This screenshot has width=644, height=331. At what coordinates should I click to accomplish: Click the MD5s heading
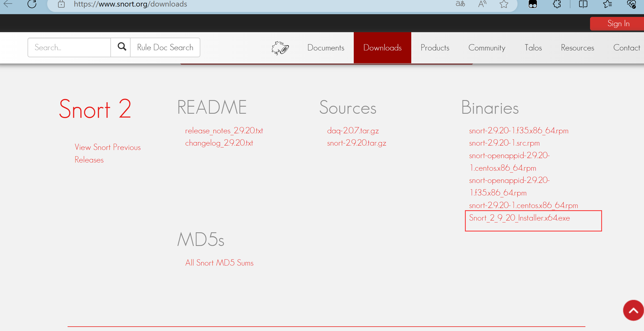(x=201, y=240)
